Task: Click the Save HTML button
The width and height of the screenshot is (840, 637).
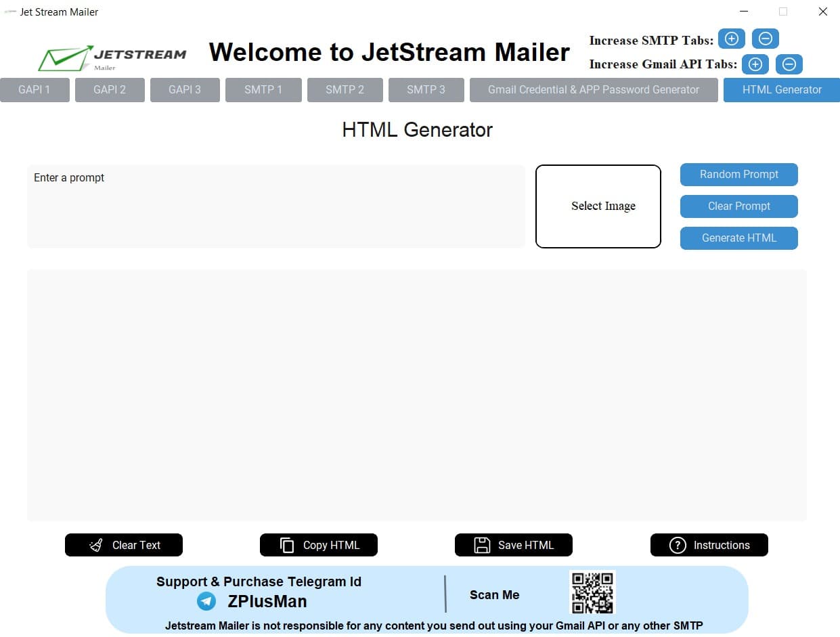Action: click(x=514, y=545)
